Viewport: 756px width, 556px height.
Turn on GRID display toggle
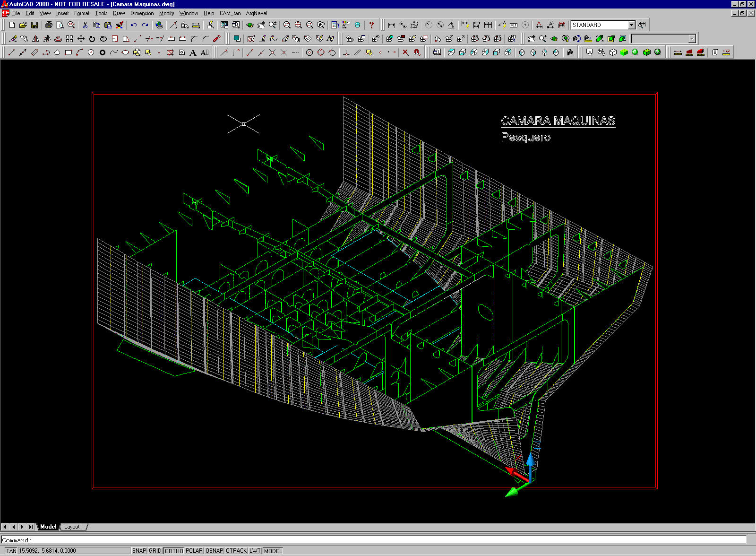155,551
